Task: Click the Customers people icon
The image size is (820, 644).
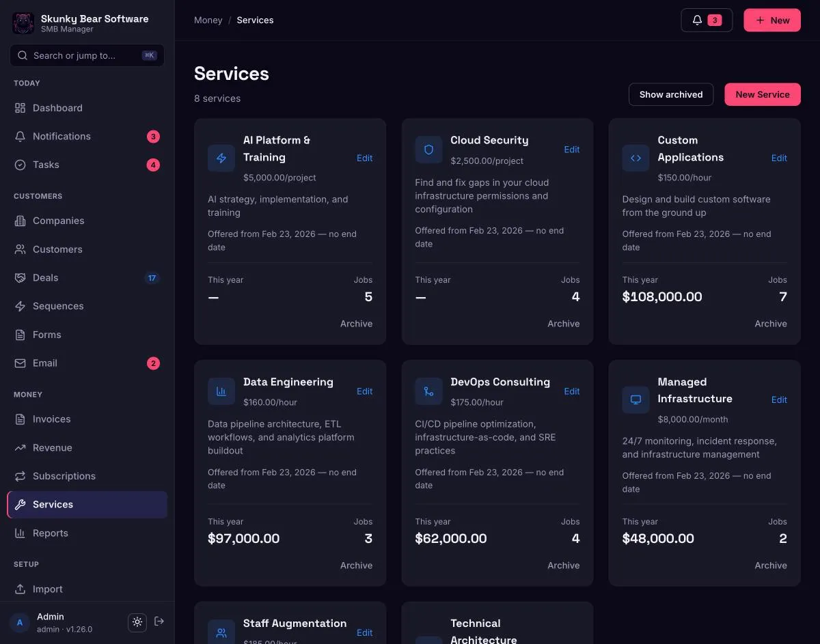Action: click(x=20, y=249)
